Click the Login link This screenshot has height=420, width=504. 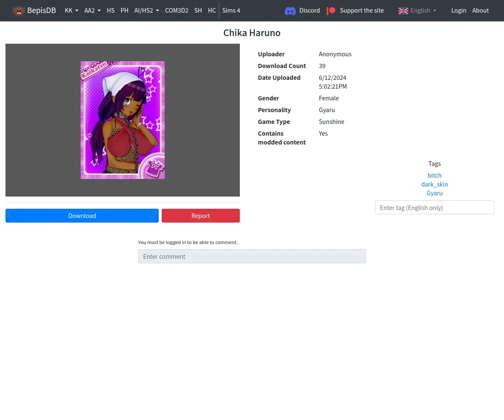[x=459, y=10]
